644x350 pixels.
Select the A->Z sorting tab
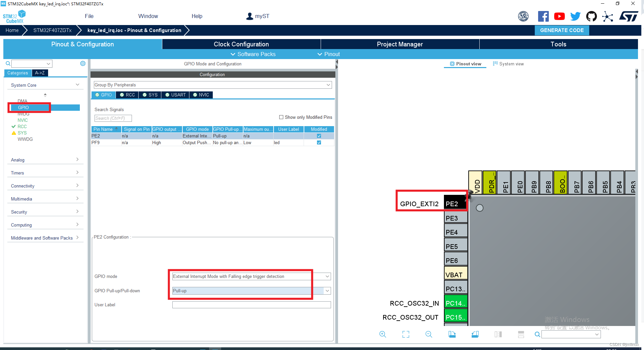click(x=40, y=73)
